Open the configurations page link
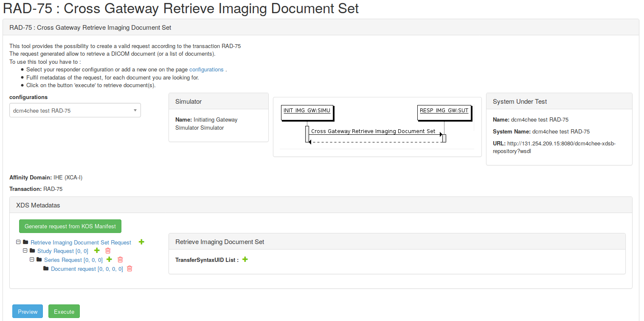Image resolution: width=644 pixels, height=321 pixels. tap(206, 70)
